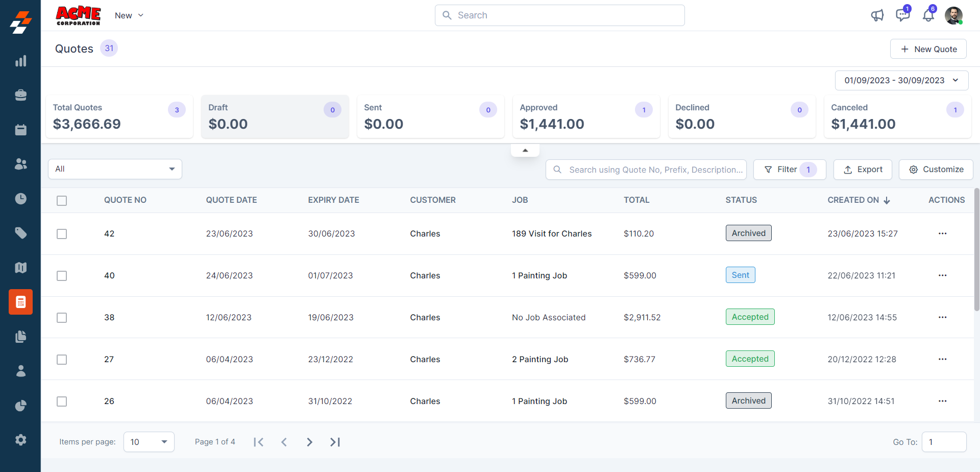Image resolution: width=980 pixels, height=472 pixels.
Task: Select checkbox for quote 42
Action: [x=62, y=234]
